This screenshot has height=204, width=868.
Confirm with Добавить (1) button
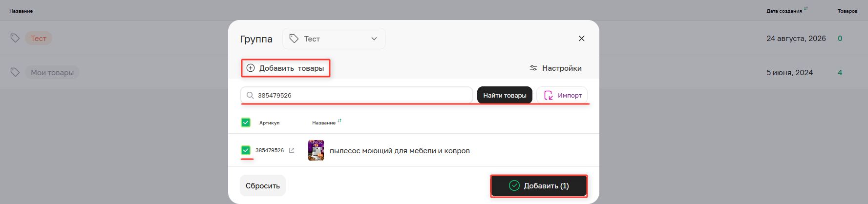click(539, 186)
